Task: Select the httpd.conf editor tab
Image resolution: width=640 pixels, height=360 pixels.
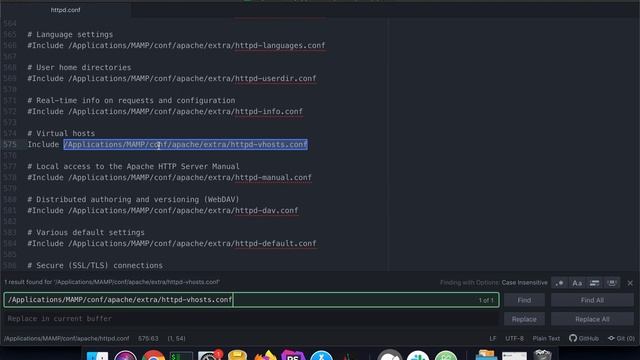Action: (65, 10)
